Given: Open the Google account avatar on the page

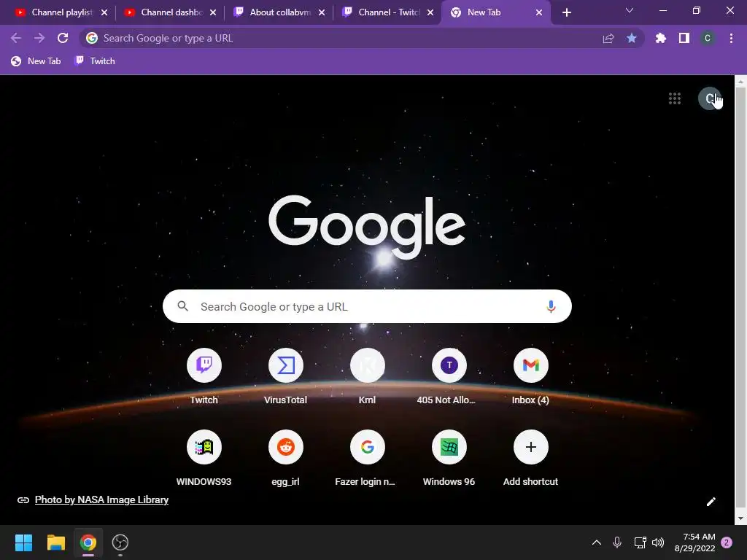Looking at the screenshot, I should click(x=709, y=98).
